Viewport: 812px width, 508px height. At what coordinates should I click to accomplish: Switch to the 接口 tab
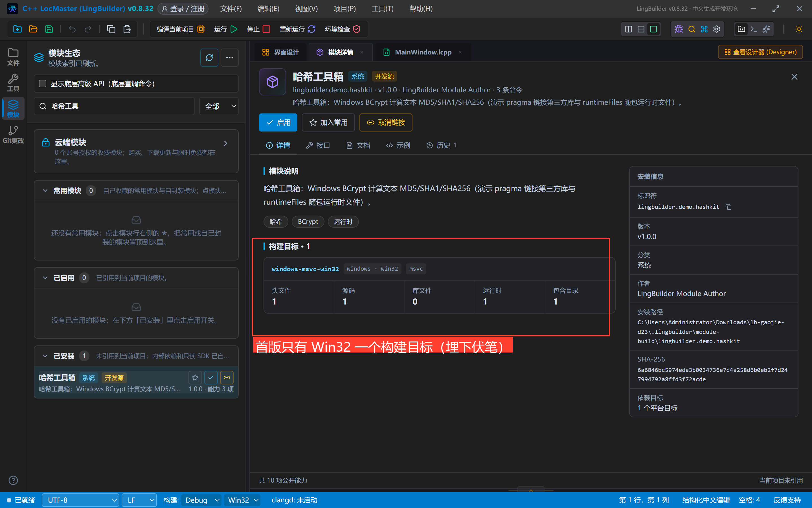[x=318, y=145]
